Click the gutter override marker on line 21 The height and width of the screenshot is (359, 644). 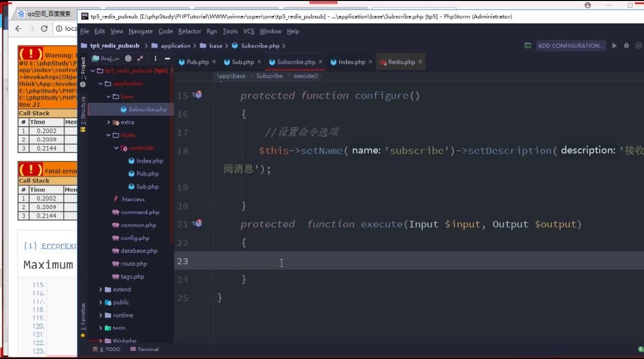(198, 223)
